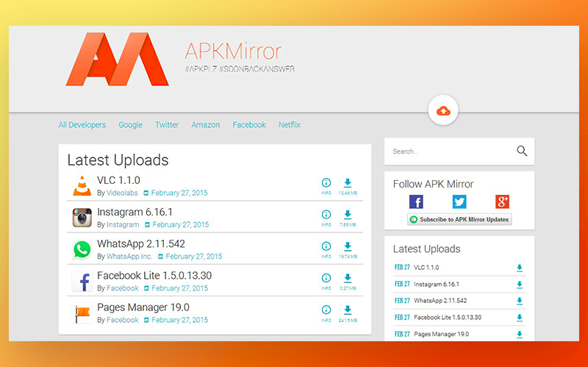
Task: Download Pages Manager 19.0 from main list
Action: pos(348,313)
